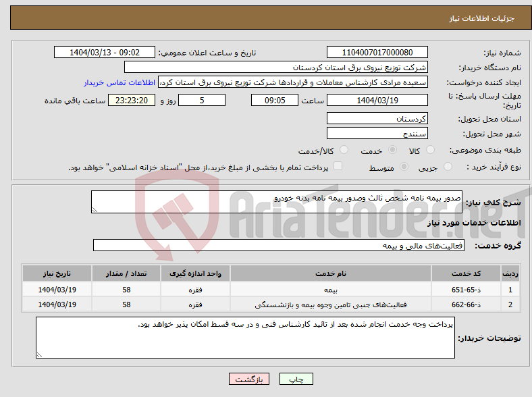Click the date 1404/03/19 cell in row 1
This screenshot has width=532, height=397.
[x=57, y=290]
